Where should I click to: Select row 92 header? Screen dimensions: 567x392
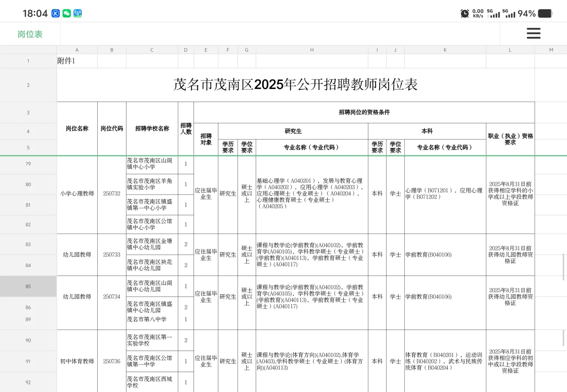[28, 382]
